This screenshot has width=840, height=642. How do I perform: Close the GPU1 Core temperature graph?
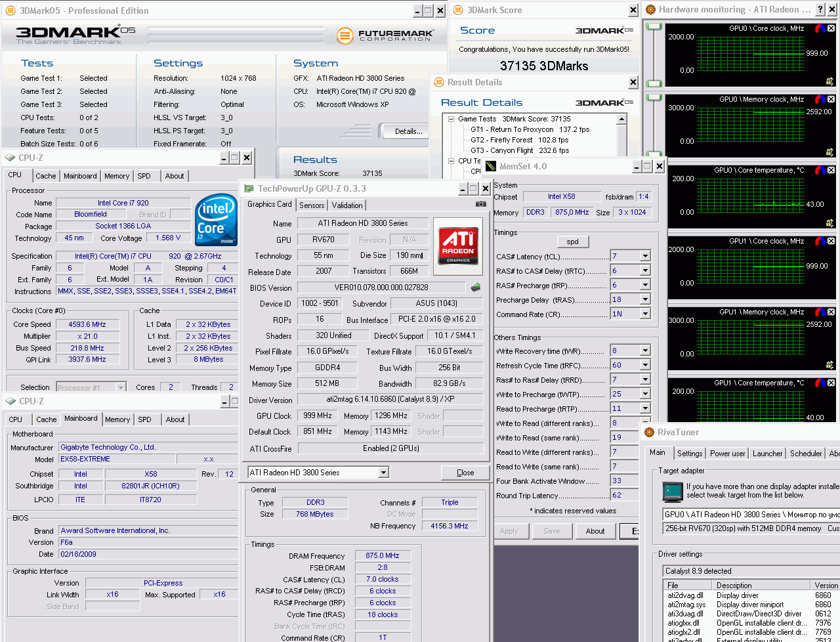(831, 383)
